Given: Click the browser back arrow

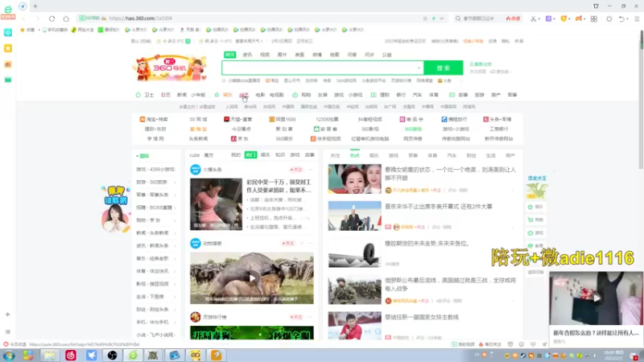Looking at the screenshot, I should point(23,19).
